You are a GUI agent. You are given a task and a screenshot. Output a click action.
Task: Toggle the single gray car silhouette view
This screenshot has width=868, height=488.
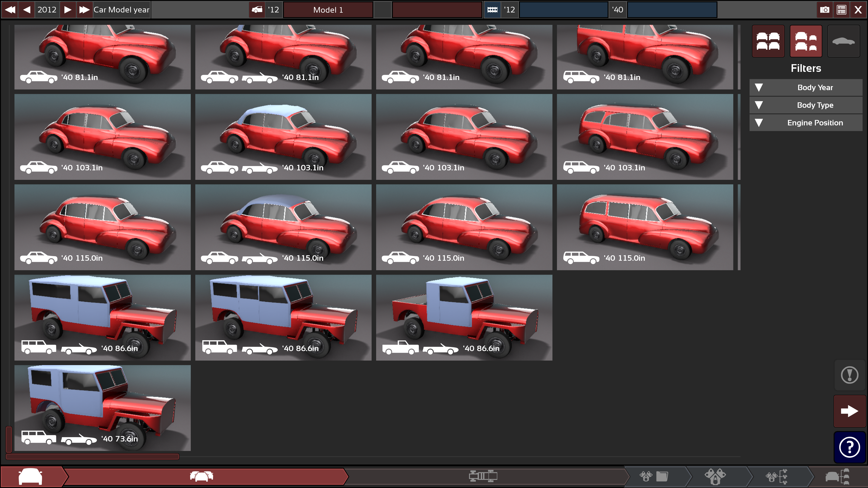(x=844, y=41)
